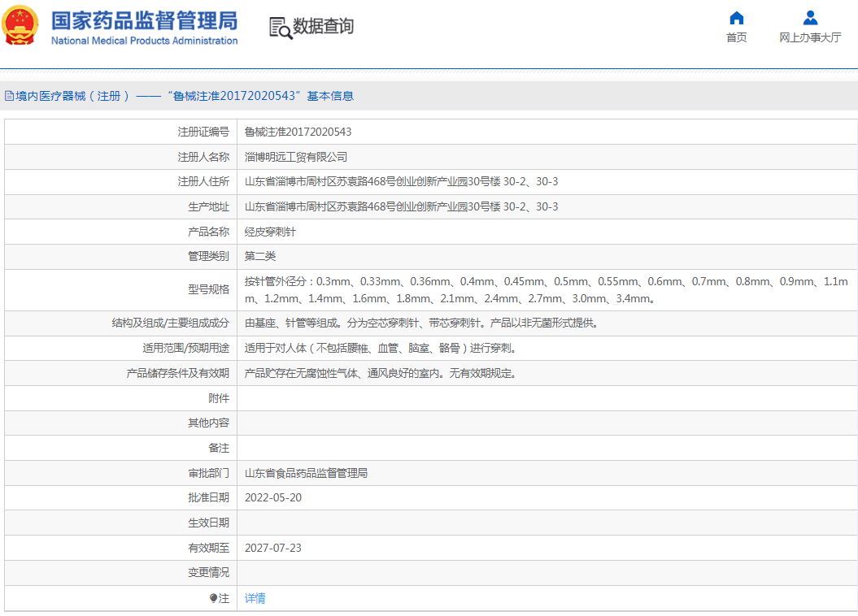
Task: Click the document icon before 境内医疗器械
Action: pyautogui.click(x=9, y=96)
